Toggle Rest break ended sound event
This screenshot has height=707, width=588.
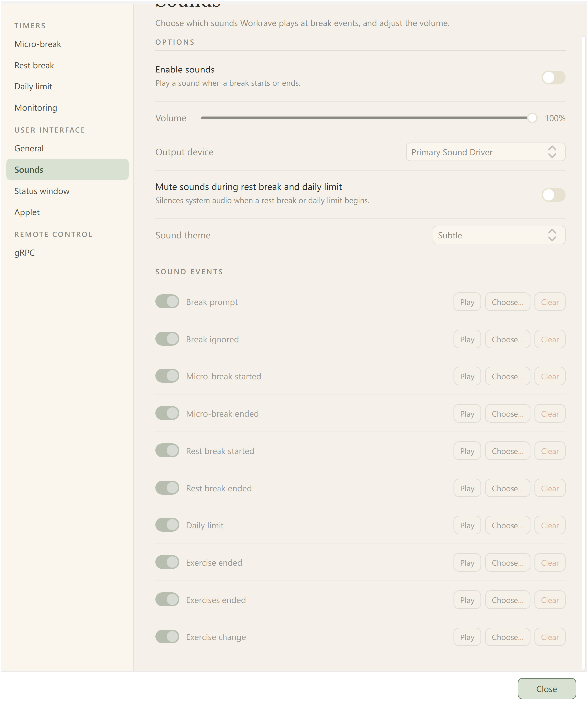(167, 488)
